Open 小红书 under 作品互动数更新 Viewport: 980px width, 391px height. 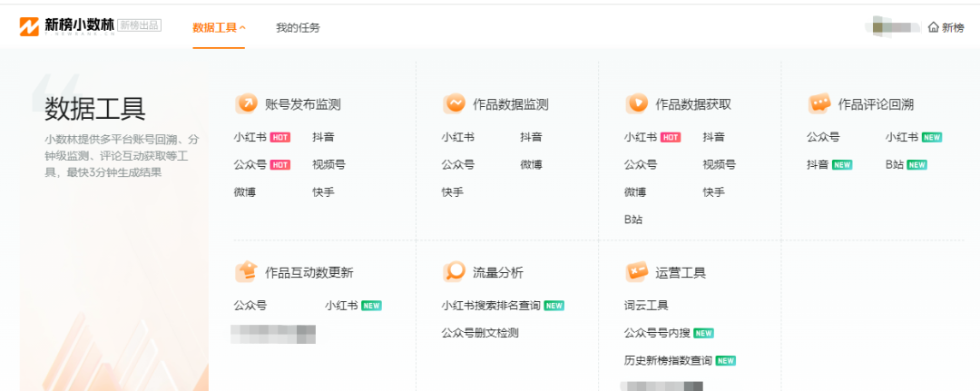coord(341,306)
